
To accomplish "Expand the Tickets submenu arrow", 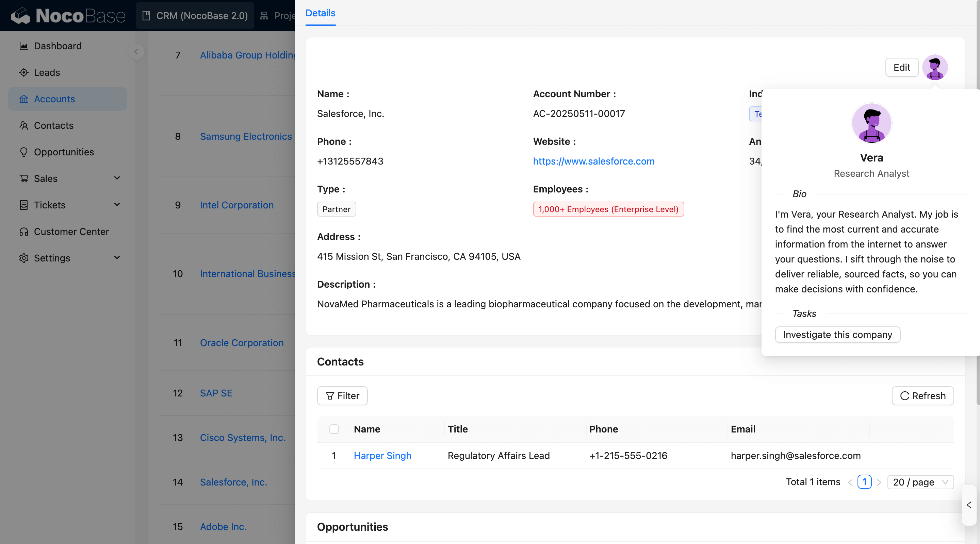I will point(117,205).
